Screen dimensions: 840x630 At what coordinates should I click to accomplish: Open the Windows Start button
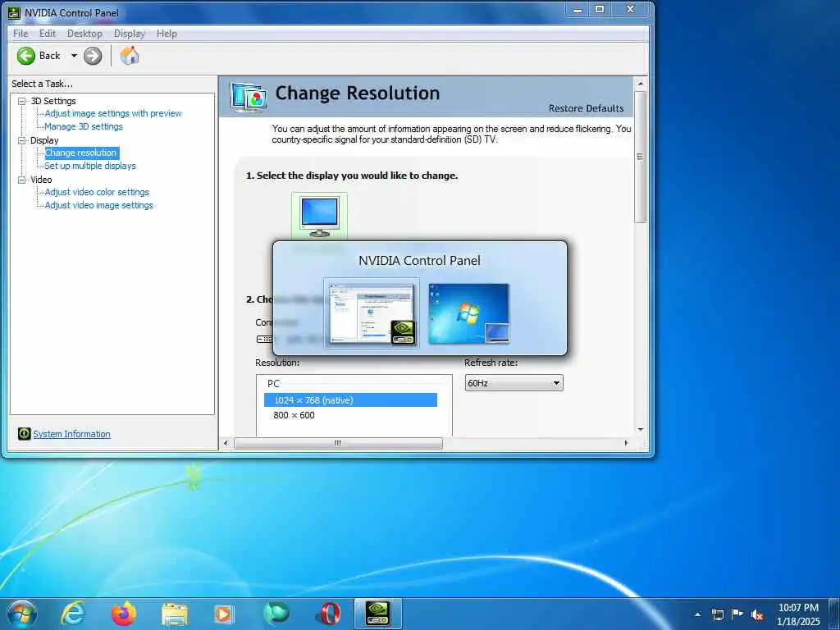[x=22, y=614]
